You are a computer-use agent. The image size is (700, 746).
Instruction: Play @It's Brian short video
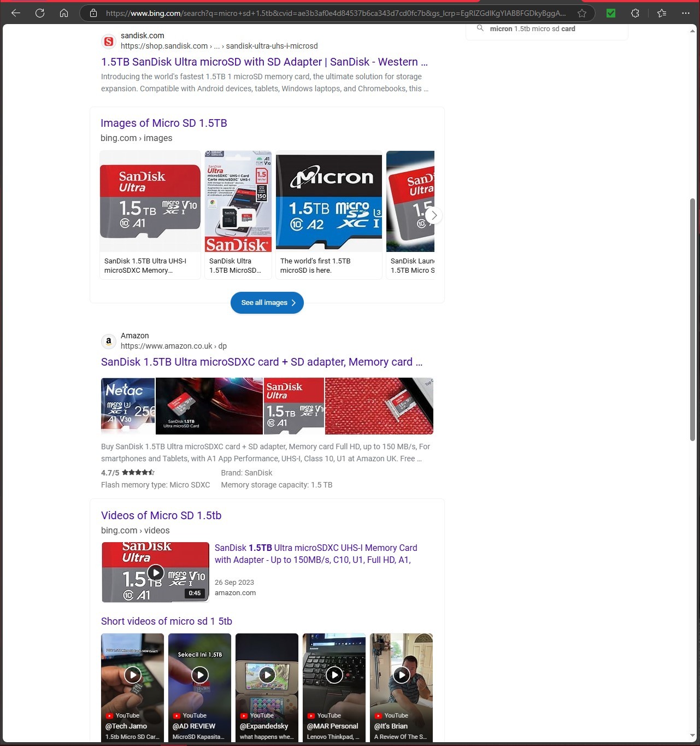tap(402, 688)
